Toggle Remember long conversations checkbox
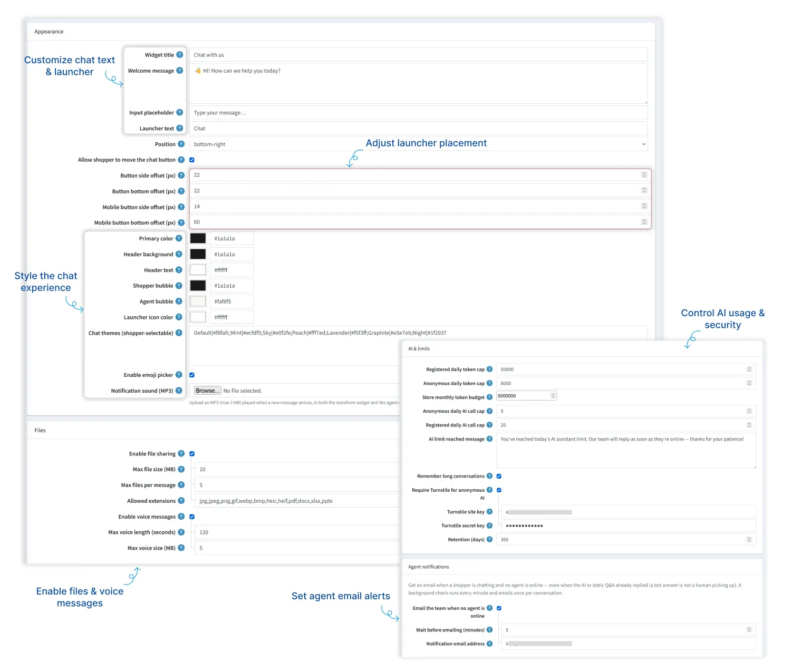Screen dimensions: 791x672 click(x=499, y=476)
